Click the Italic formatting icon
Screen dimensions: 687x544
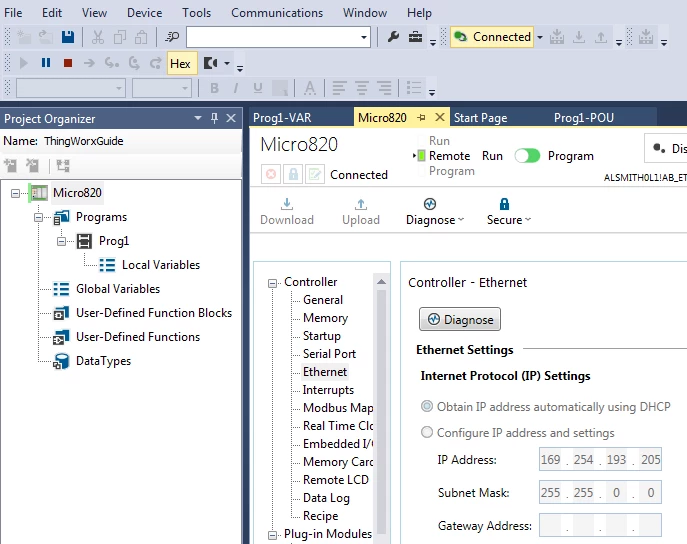[236, 88]
